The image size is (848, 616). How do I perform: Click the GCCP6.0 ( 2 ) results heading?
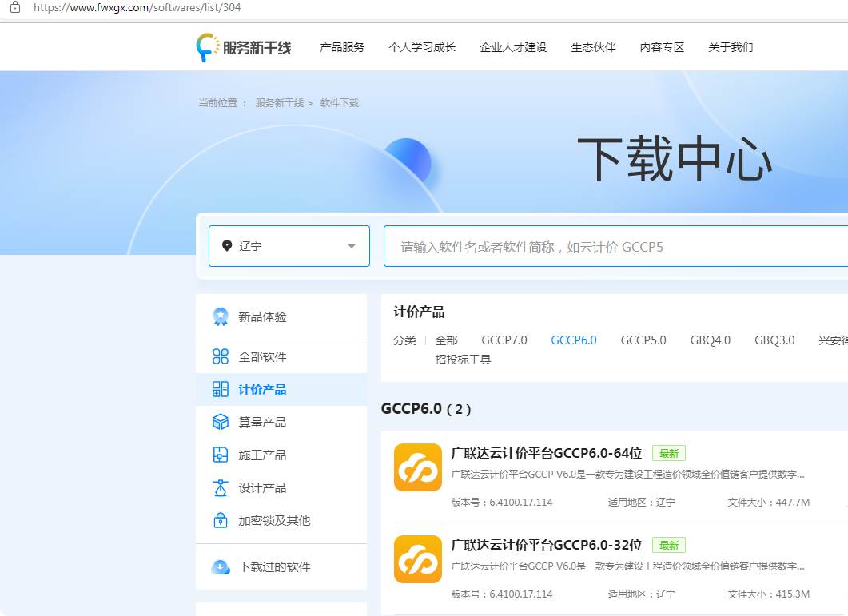[x=426, y=409]
